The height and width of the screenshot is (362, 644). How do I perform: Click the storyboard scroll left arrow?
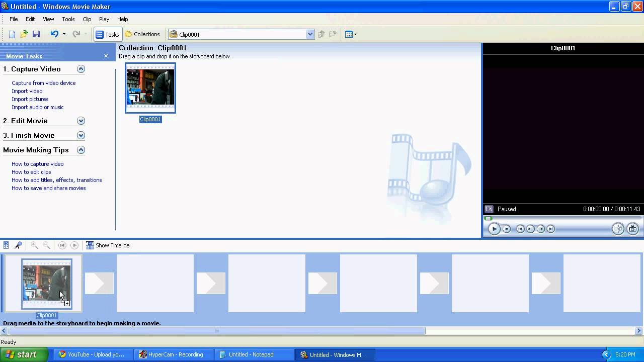point(4,331)
